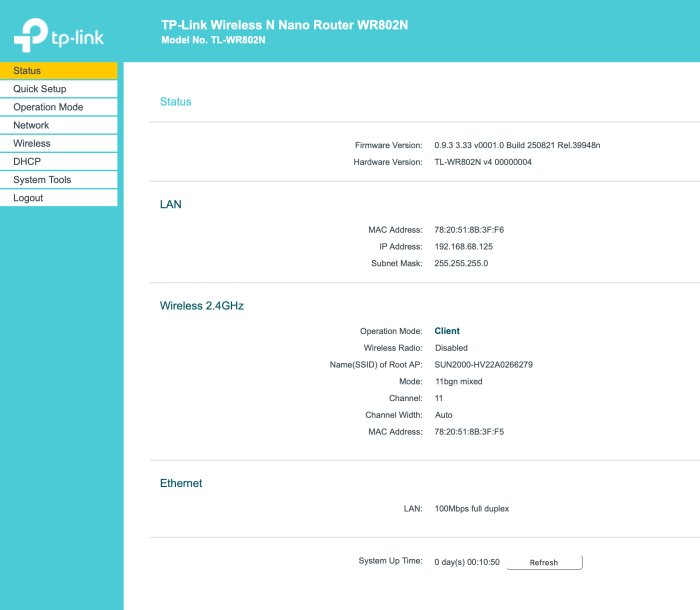Open Quick Setup in the sidebar
Image resolution: width=700 pixels, height=610 pixels.
[58, 89]
